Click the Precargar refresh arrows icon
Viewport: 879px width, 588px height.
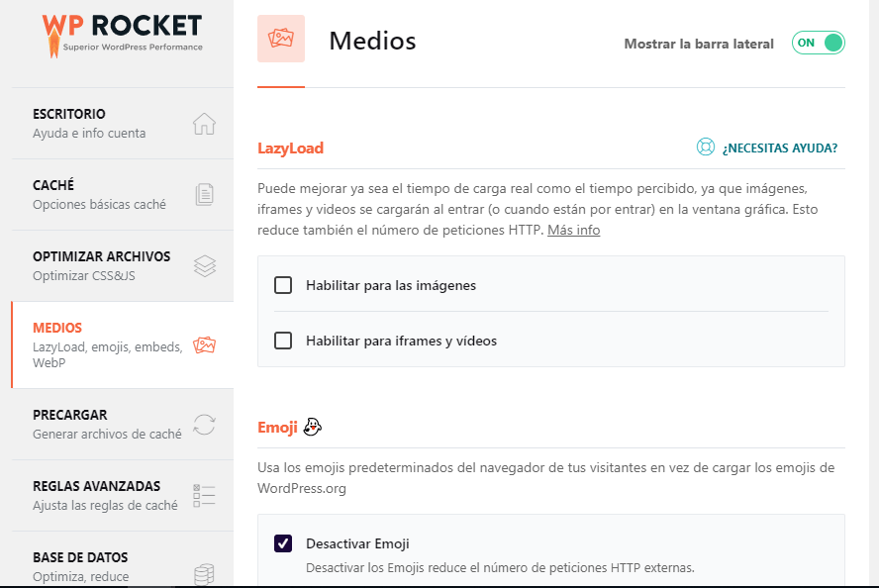click(x=204, y=425)
